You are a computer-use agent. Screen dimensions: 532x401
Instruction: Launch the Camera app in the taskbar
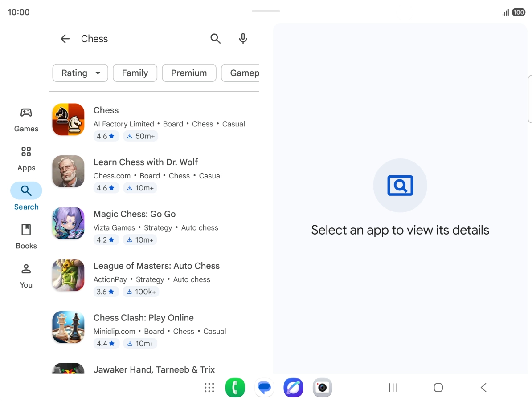322,388
